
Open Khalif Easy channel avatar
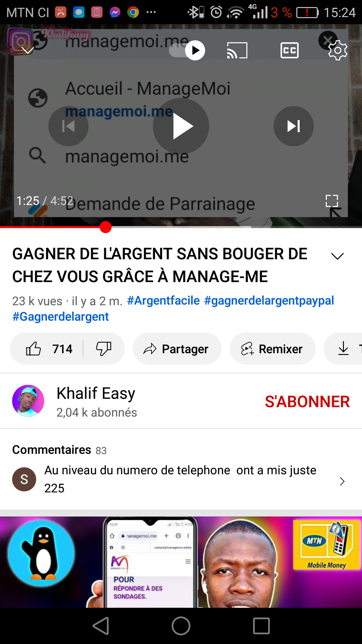(x=28, y=401)
